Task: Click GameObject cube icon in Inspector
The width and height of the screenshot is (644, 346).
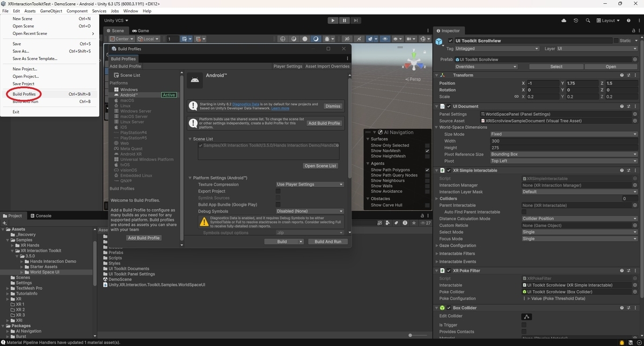Action: point(439,41)
